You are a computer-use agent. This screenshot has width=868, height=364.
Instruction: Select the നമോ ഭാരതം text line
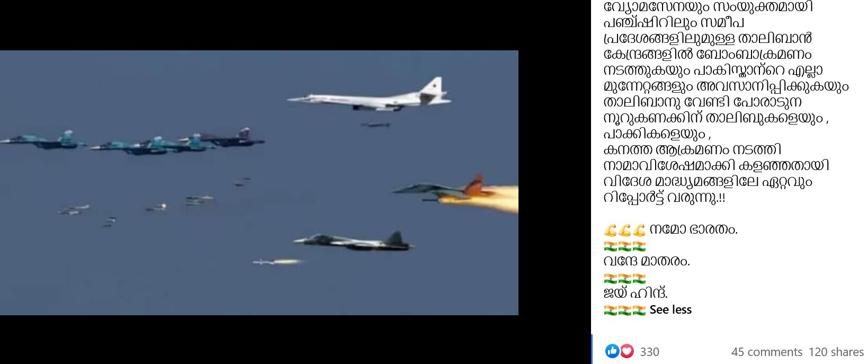point(693,229)
